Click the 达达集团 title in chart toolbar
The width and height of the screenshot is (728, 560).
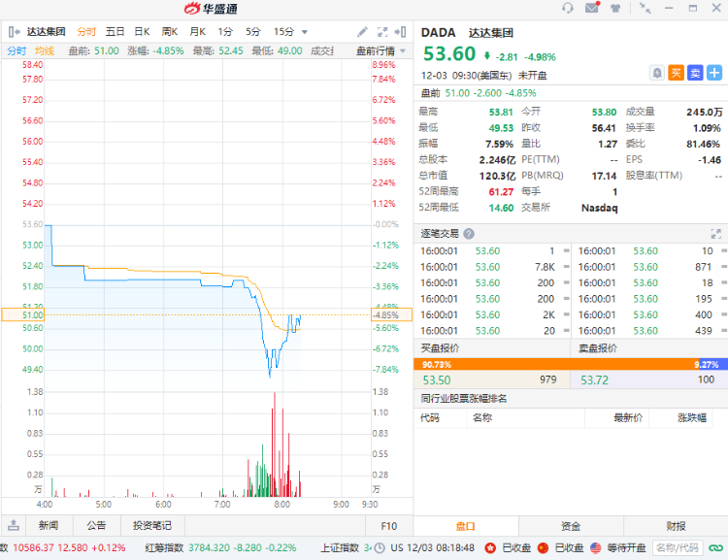click(46, 32)
